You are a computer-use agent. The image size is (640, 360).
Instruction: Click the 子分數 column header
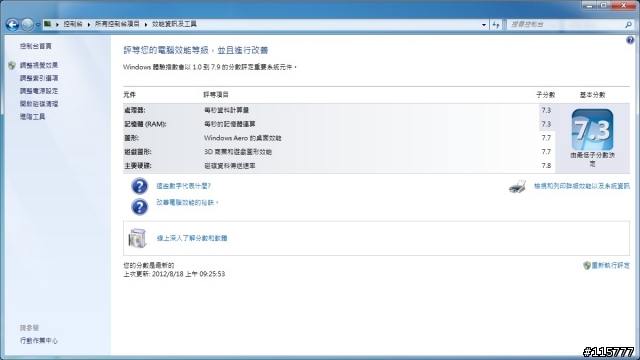[x=545, y=95]
